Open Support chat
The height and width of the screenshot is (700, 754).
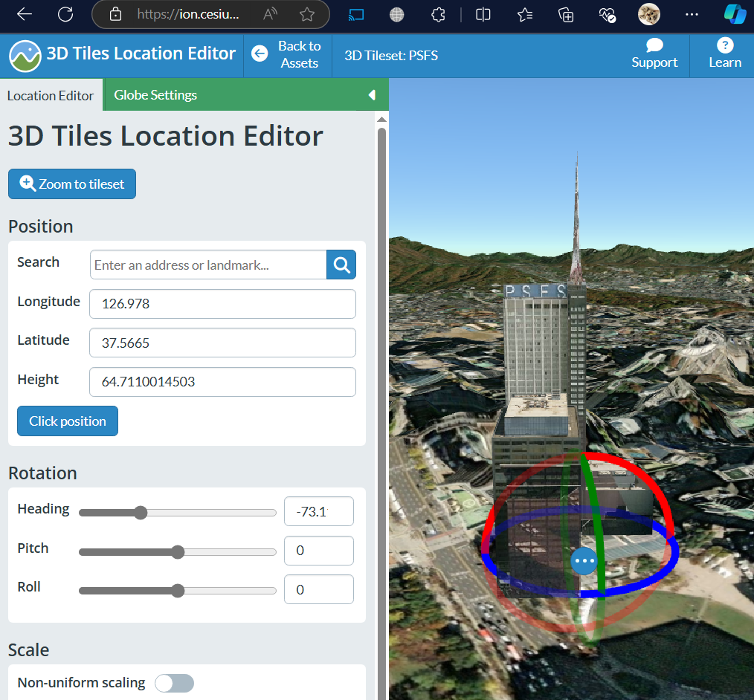tap(654, 54)
